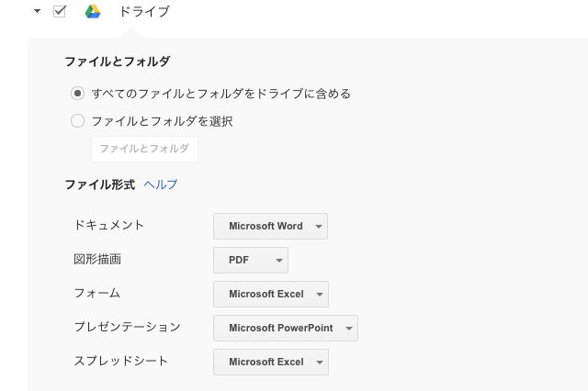Choose the ファイルとフォルダを選択 radio option

77,121
